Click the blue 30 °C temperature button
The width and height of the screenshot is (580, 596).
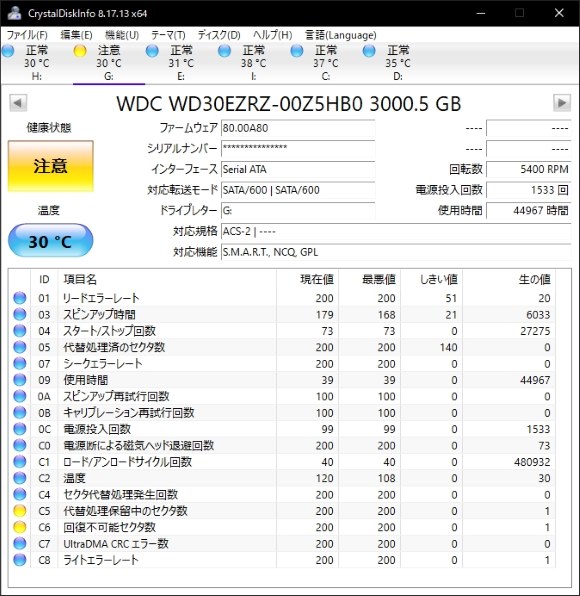pyautogui.click(x=51, y=241)
